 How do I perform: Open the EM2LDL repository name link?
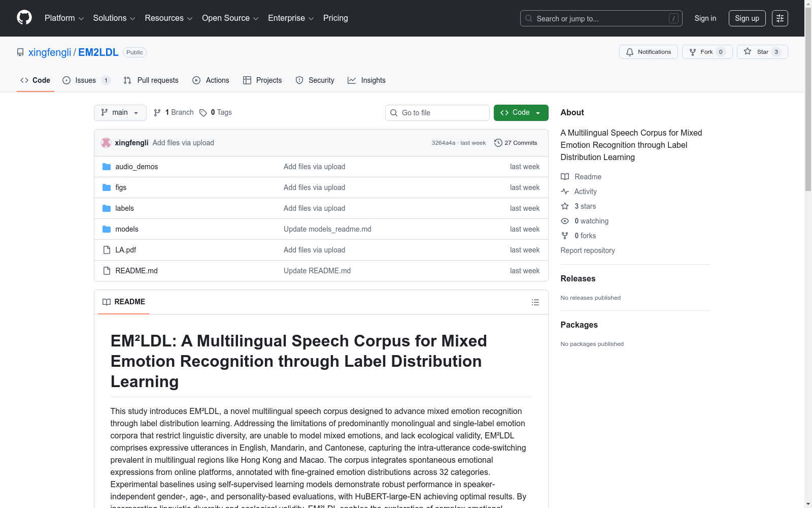point(98,52)
